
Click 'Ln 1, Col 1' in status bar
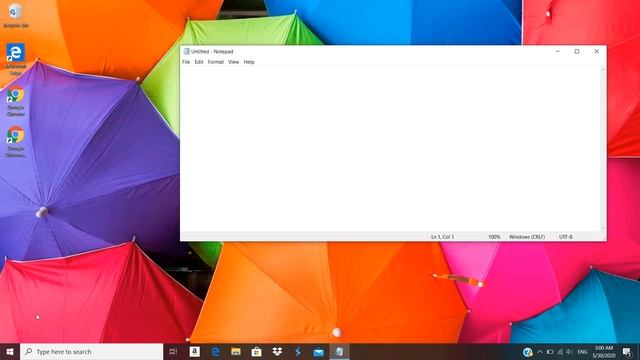[442, 237]
